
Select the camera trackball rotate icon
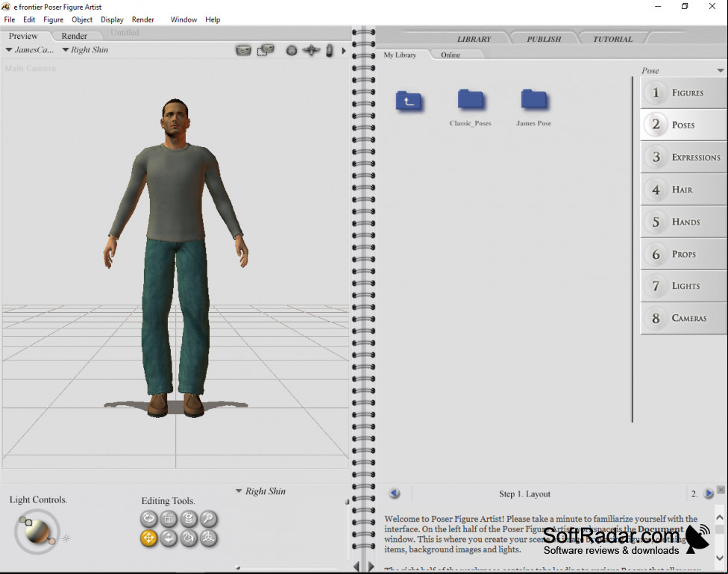pyautogui.click(x=292, y=51)
